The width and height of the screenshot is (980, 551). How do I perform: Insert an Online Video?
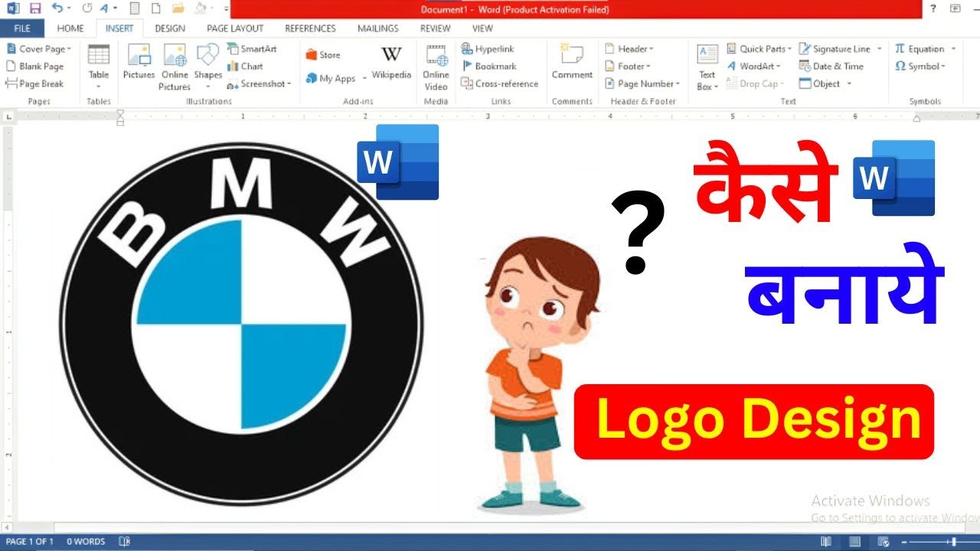436,67
